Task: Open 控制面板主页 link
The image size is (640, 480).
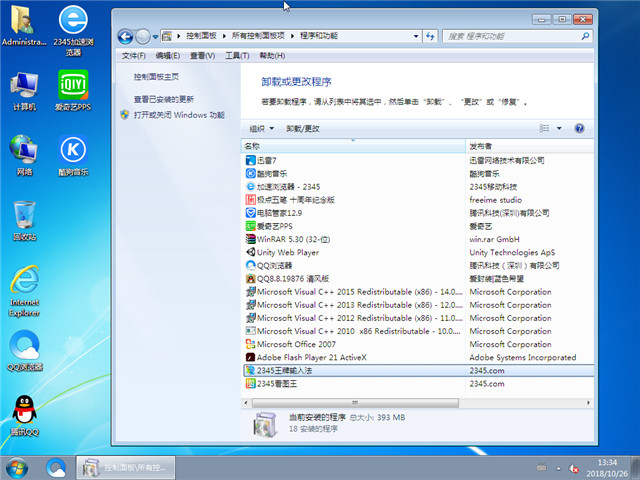Action: (156, 76)
